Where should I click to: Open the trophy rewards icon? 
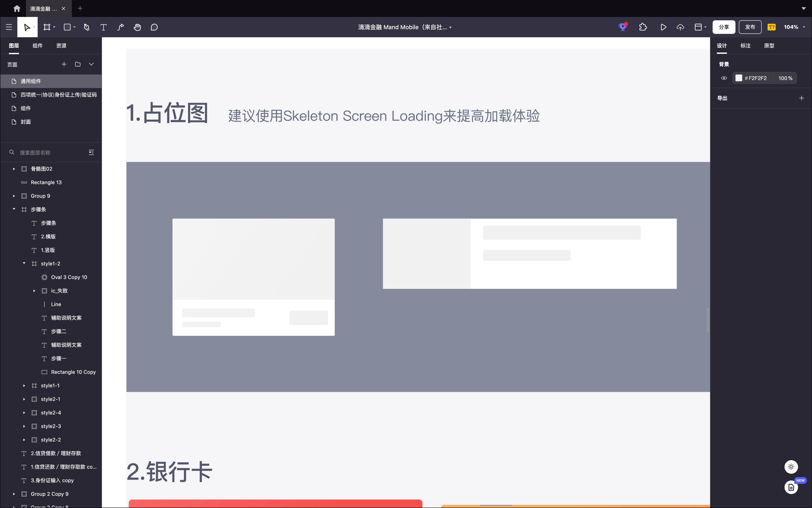point(623,27)
